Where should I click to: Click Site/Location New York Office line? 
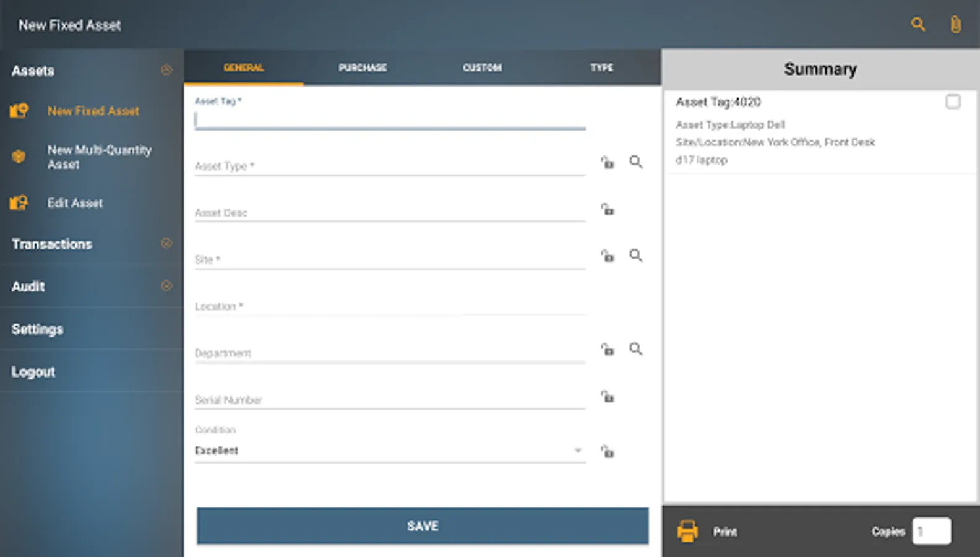tap(775, 142)
